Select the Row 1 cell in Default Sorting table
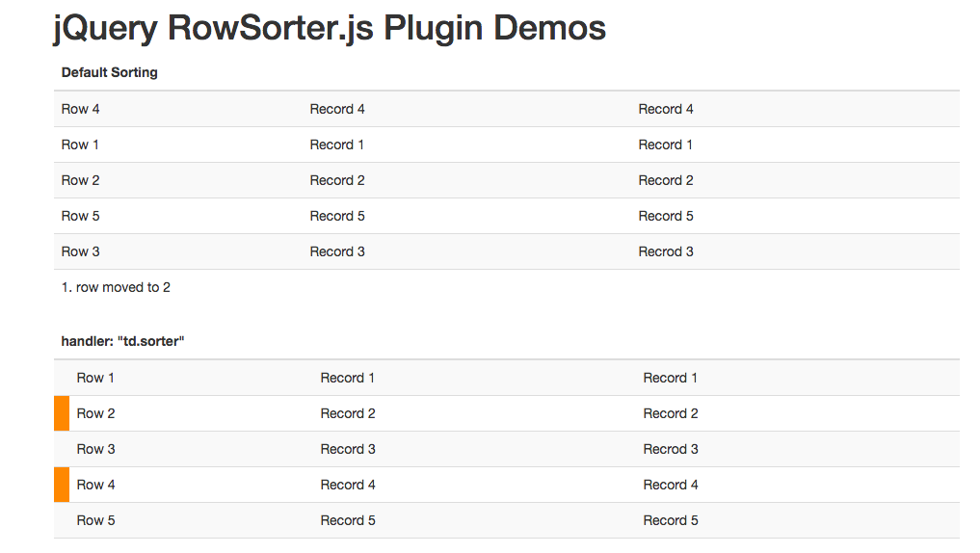980x553 pixels. [80, 145]
